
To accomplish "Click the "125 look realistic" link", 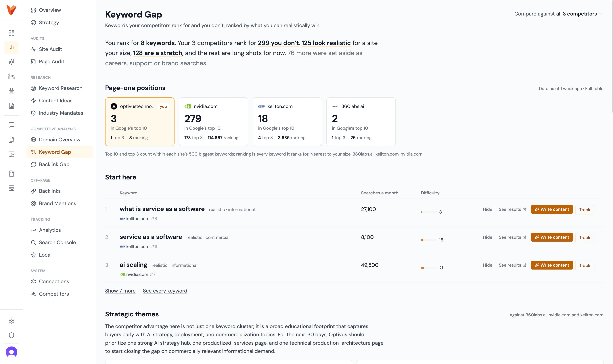I will (326, 43).
